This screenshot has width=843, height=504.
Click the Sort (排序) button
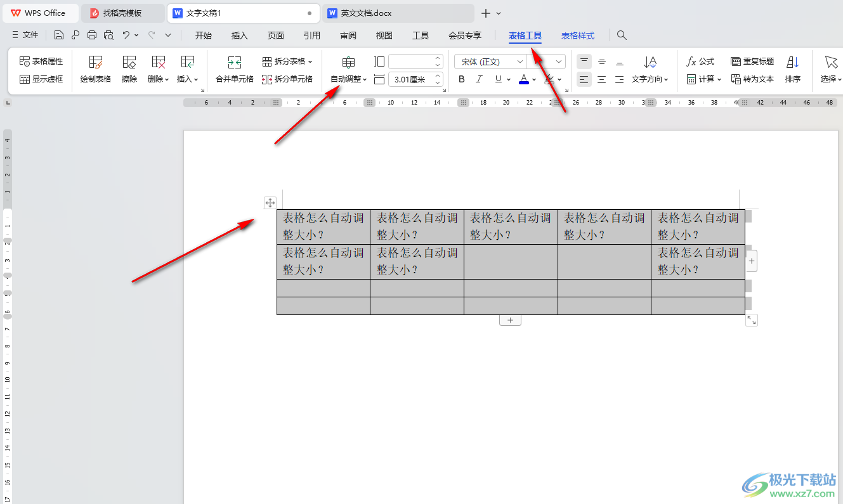pos(793,70)
